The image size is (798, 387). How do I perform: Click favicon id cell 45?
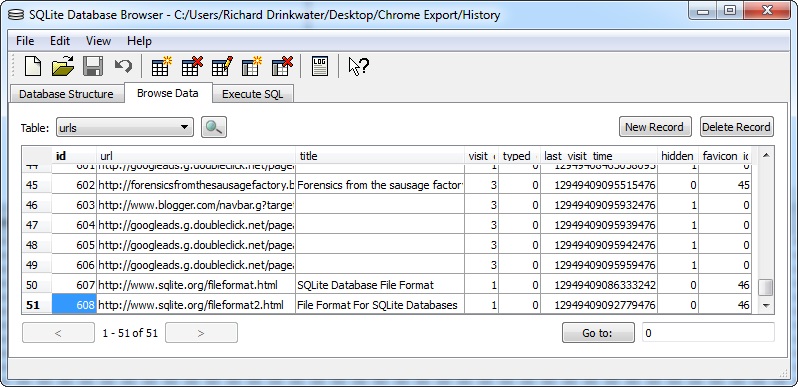pyautogui.click(x=725, y=185)
